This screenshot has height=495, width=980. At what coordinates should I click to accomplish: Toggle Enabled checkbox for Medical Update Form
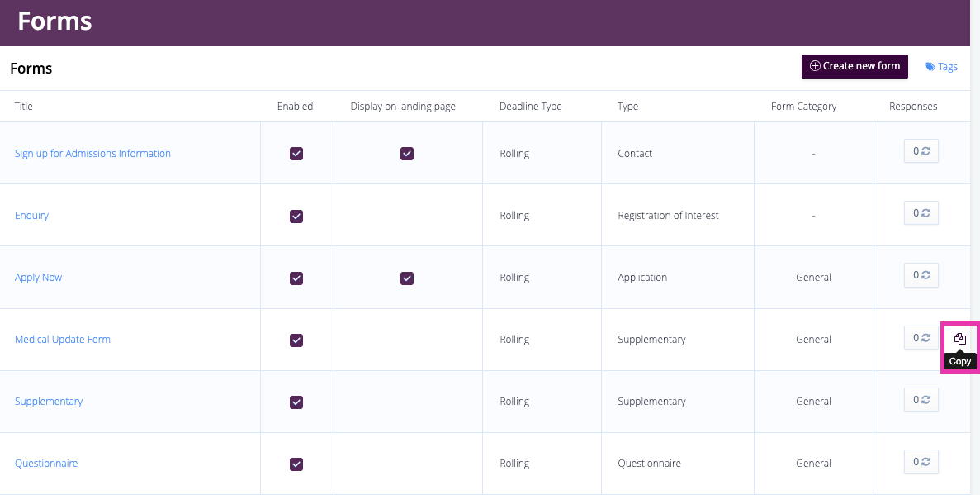(296, 340)
